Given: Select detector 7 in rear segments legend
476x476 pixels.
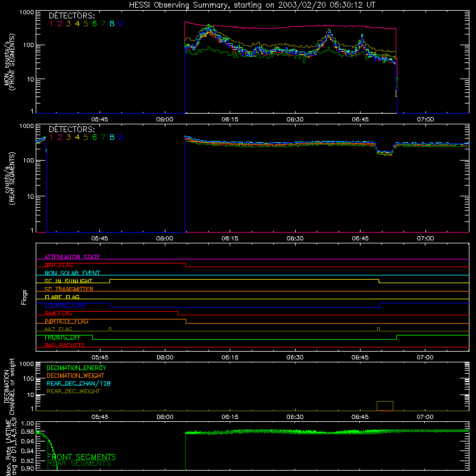Looking at the screenshot, I should (103, 137).
